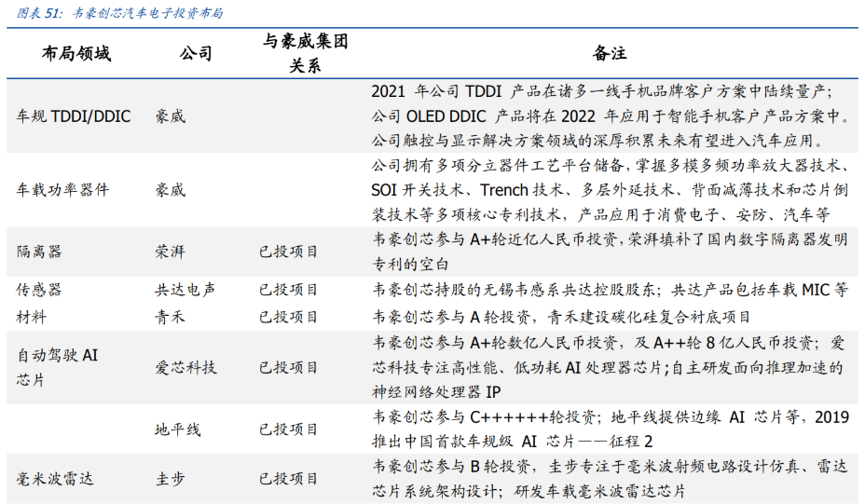Viewport: 865px width, 504px height.
Task: Click the header '与豪威集团关系'
Action: click(x=305, y=53)
